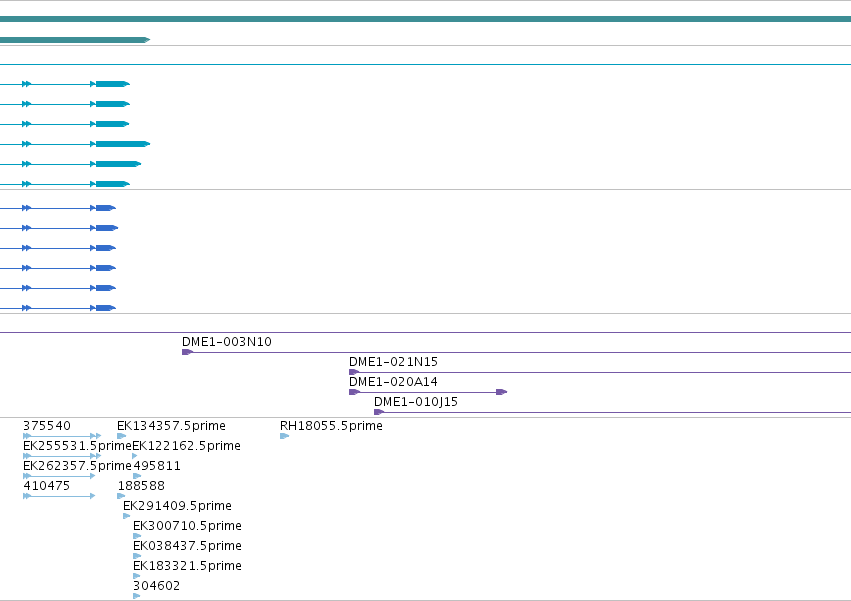Click the EK255531.5prime label

[x=77, y=446]
